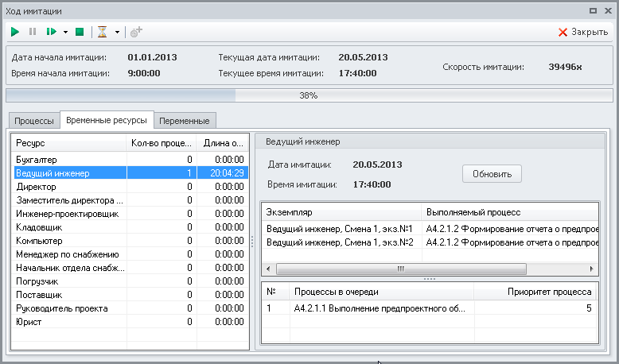Viewport: 619px width, 364px height.
Task: Click the horizontal scrollbar right arrow
Action: pos(591,269)
